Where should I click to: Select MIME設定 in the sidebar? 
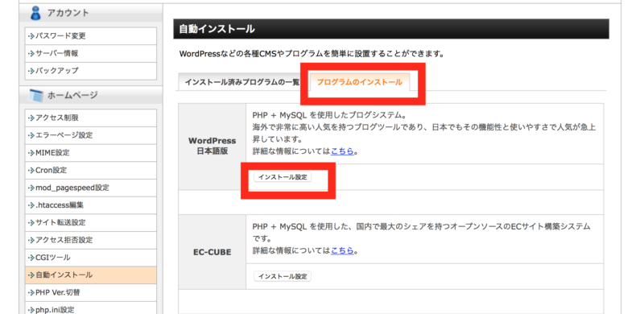coord(90,153)
